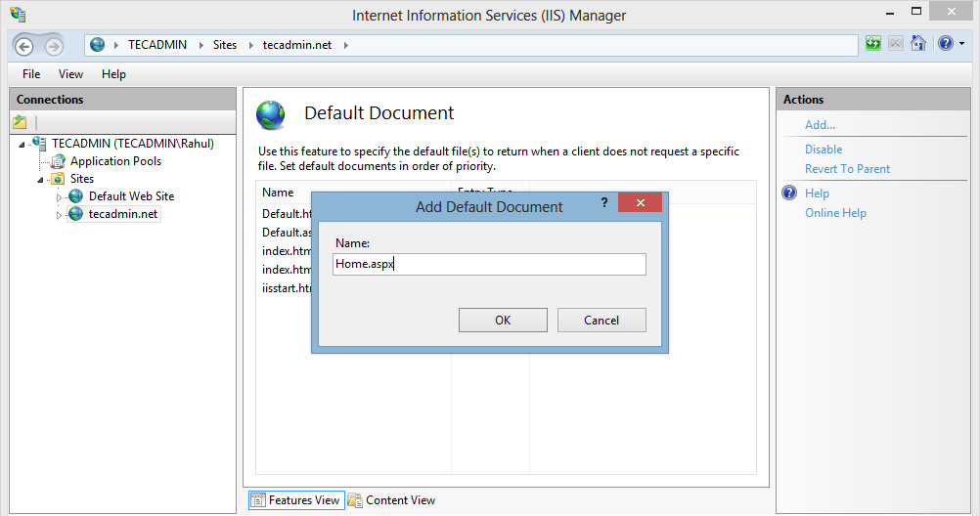This screenshot has height=516, width=980.
Task: Open breadcrumb arrow after globe icon
Action: coord(116,45)
